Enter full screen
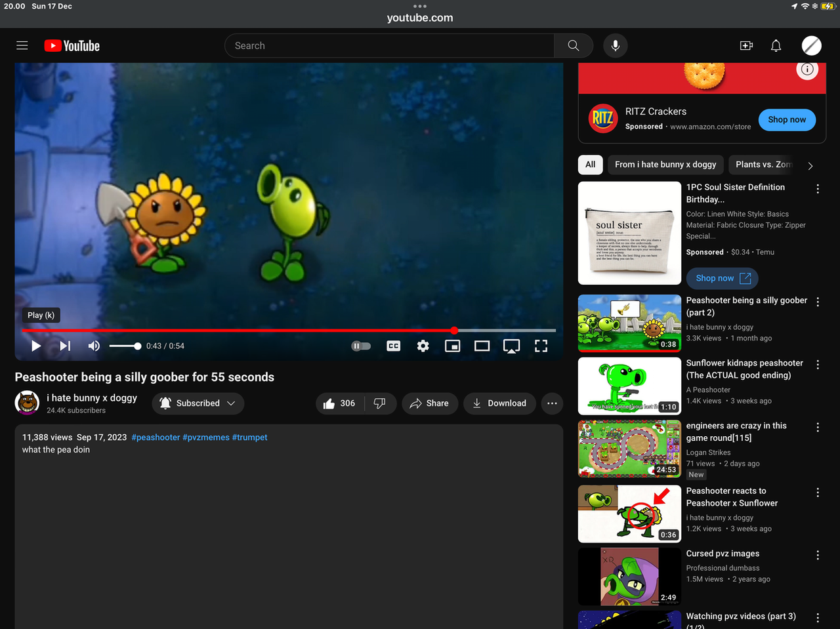Viewport: 840px width, 629px height. point(541,346)
